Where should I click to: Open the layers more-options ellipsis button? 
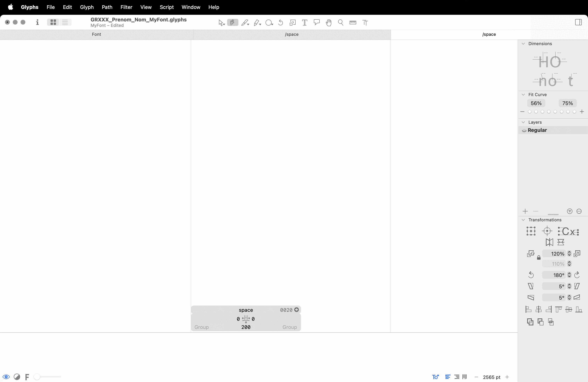579,211
